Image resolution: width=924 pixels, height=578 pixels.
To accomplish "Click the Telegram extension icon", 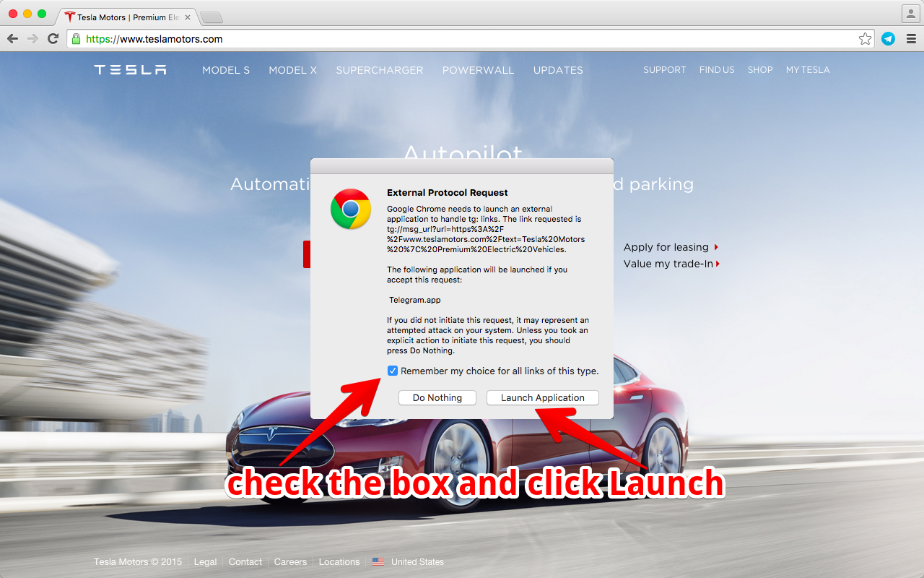I will [x=888, y=39].
